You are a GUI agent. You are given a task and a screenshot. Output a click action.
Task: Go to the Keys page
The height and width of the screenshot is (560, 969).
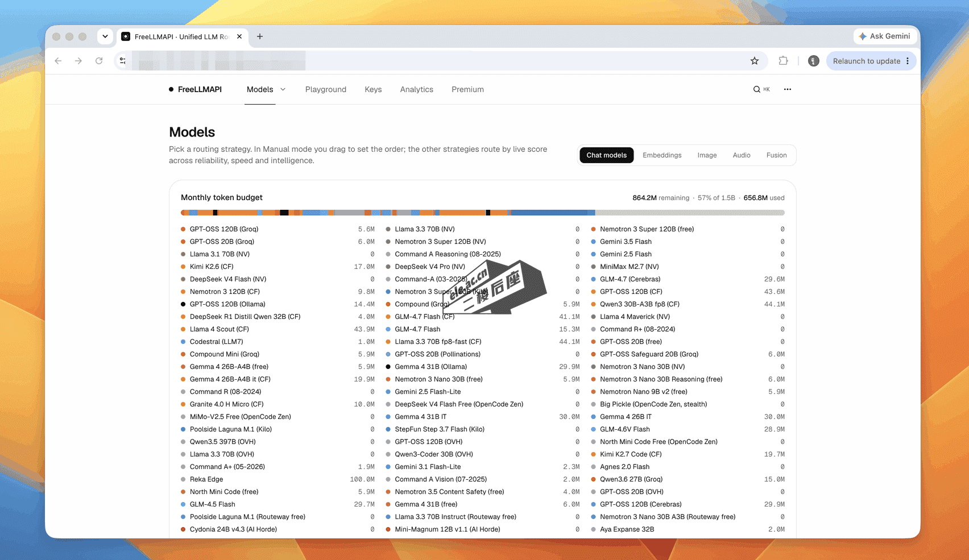pos(373,89)
